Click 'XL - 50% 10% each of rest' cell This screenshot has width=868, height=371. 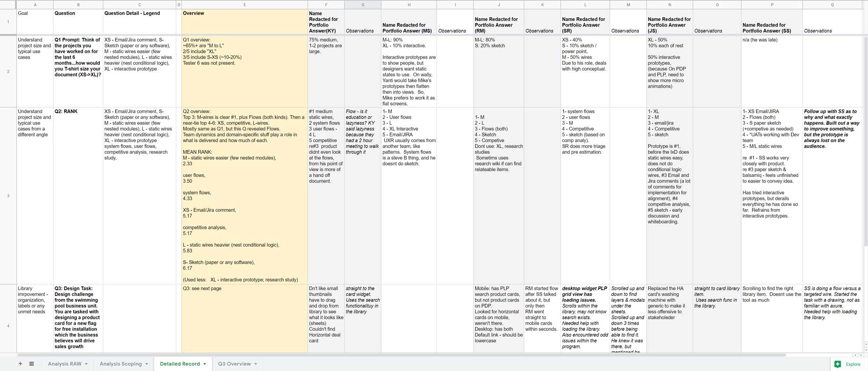(670, 71)
